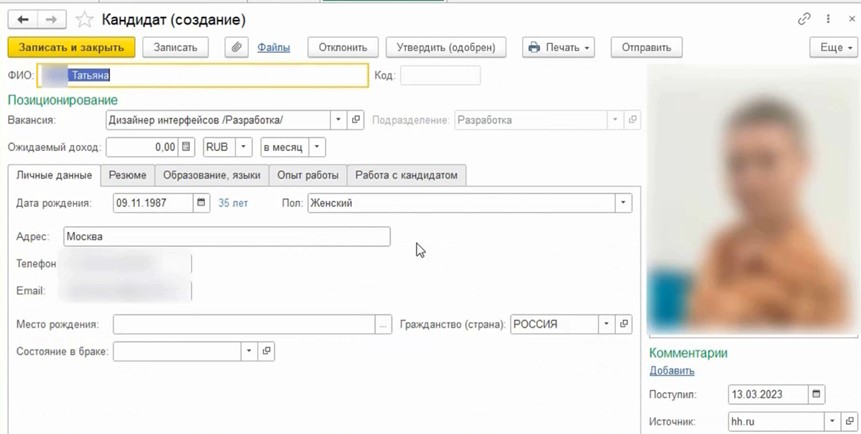The width and height of the screenshot is (861, 434).
Task: Click the Телефон input field
Action: tap(126, 264)
